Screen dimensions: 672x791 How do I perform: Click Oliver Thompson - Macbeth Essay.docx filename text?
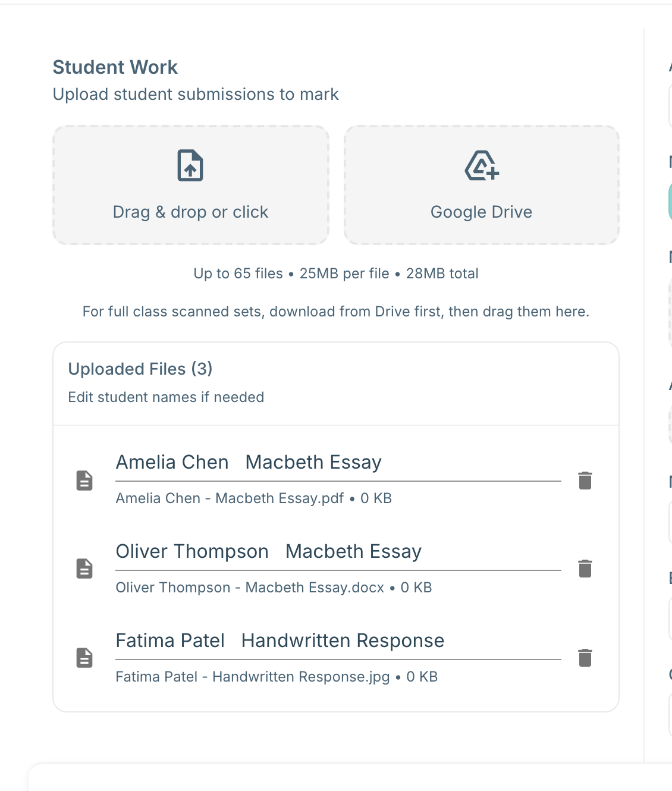pos(250,588)
